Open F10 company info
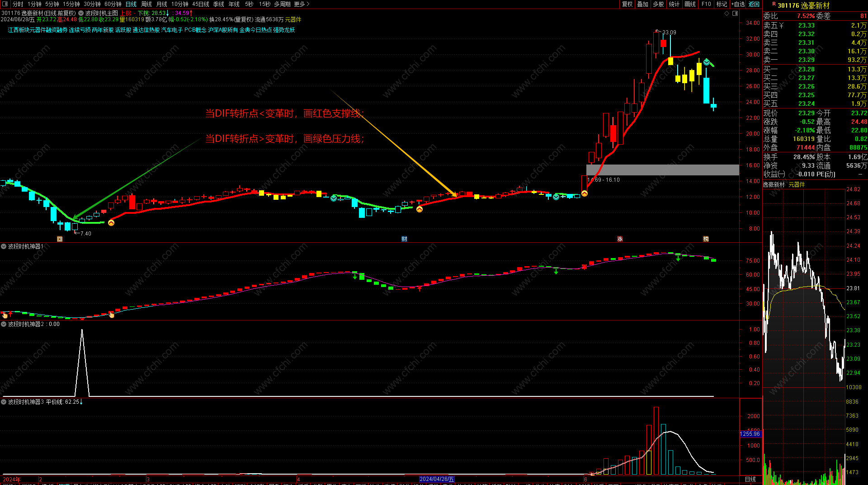Viewport: 868px width, 485px height. tap(706, 4)
